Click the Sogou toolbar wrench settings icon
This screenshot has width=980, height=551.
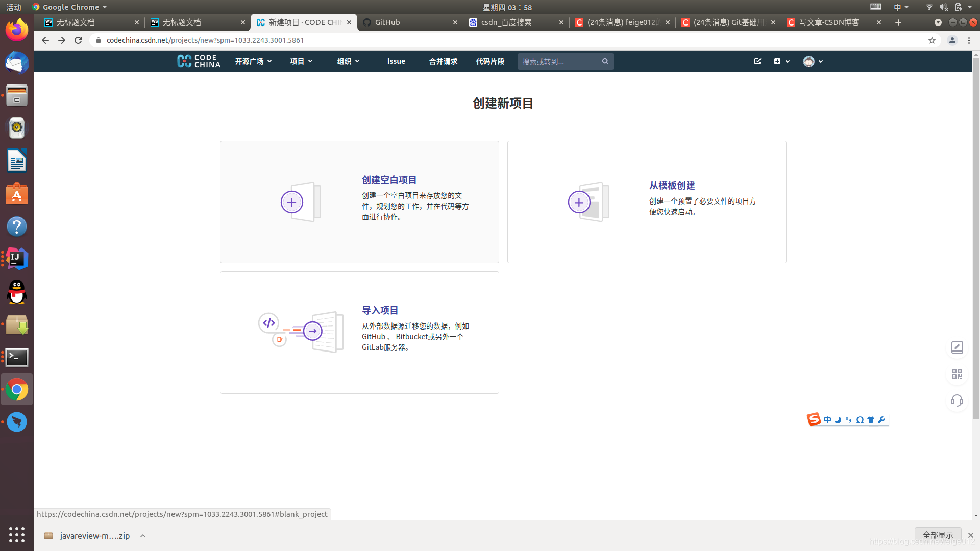click(x=881, y=420)
